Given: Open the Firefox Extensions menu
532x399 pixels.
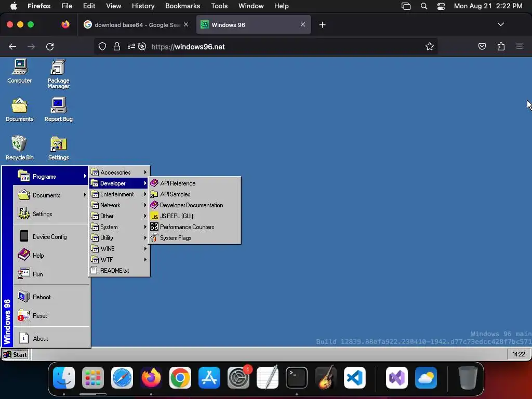Looking at the screenshot, I should pyautogui.click(x=501, y=46).
